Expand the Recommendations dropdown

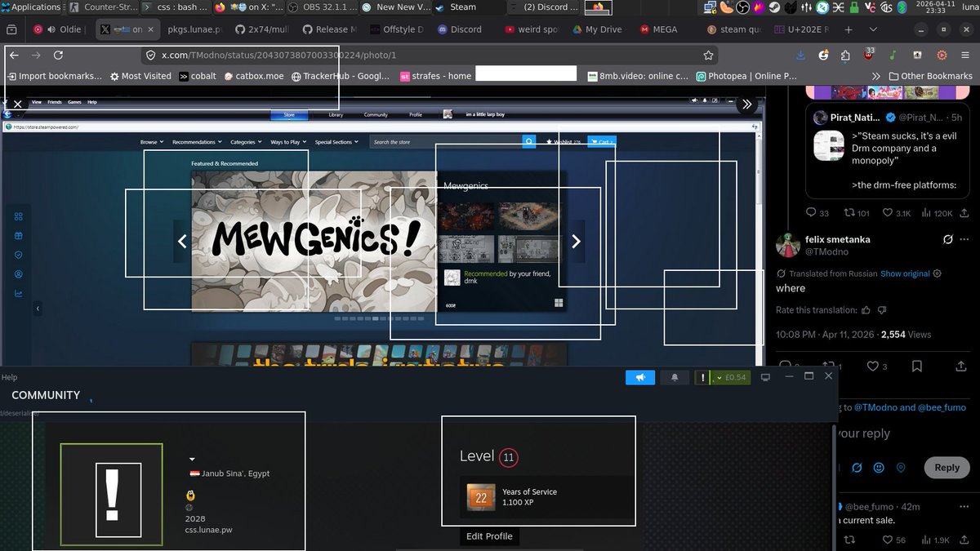pos(196,142)
